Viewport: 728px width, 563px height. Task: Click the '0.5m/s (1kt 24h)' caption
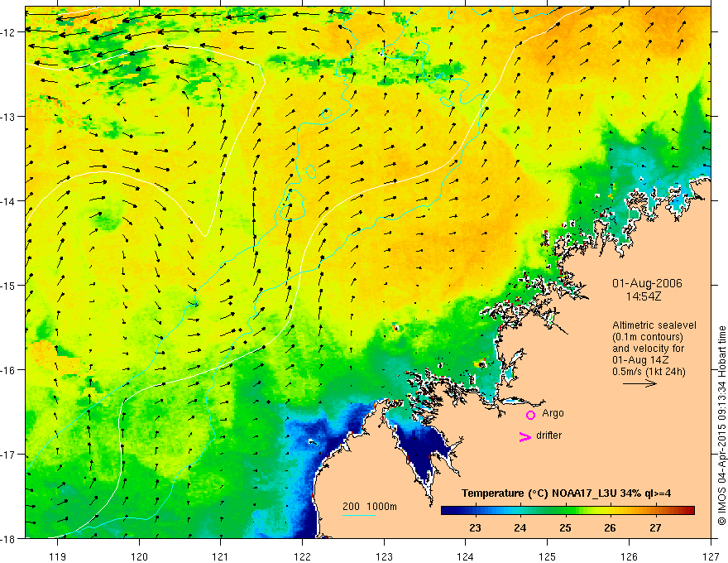649,372
